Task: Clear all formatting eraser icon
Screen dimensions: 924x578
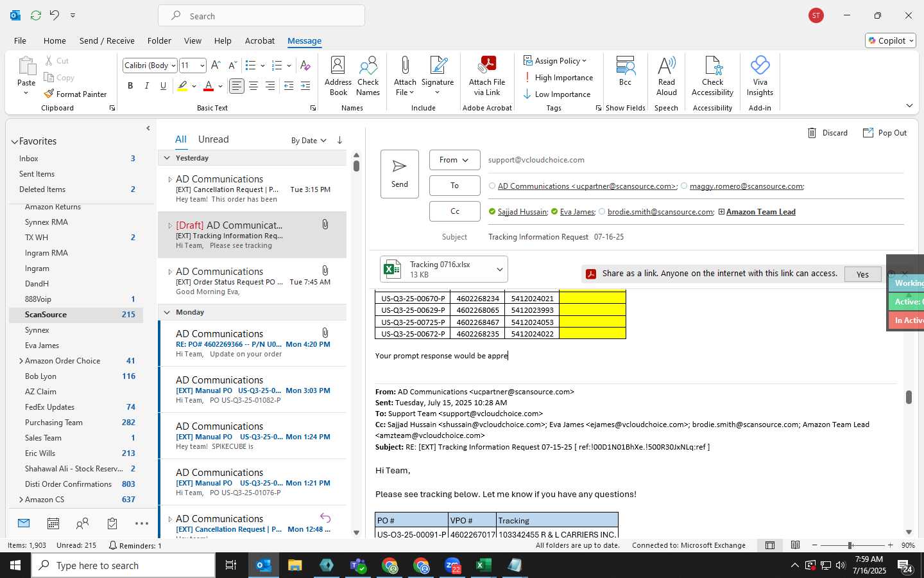Action: coord(305,65)
